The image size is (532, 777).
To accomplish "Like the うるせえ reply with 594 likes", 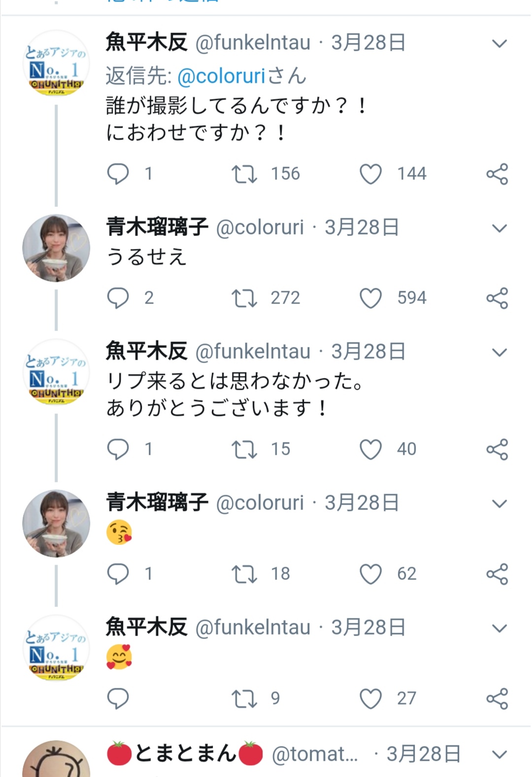I will pos(371,298).
